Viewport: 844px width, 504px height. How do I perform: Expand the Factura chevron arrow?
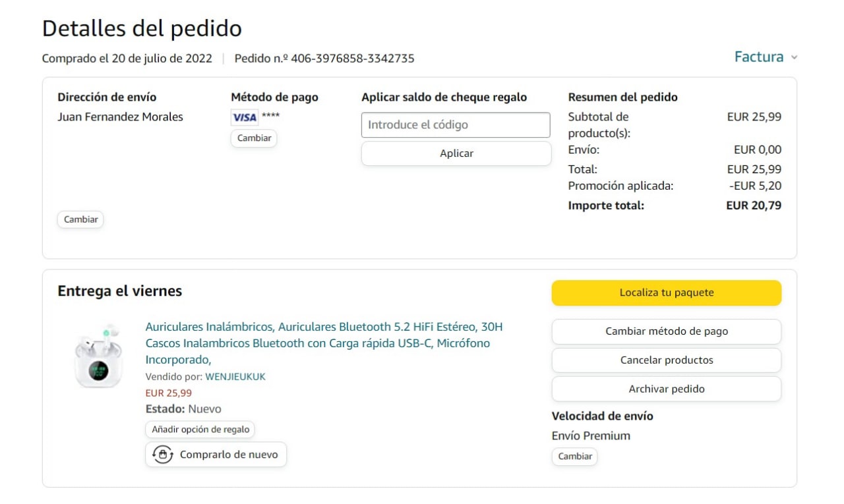click(x=794, y=57)
